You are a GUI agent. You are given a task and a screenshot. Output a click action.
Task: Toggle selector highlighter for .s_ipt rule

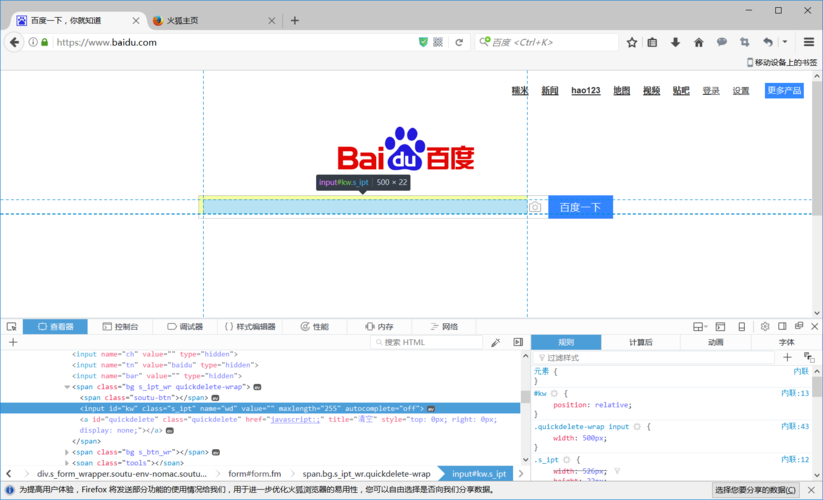[x=567, y=460]
